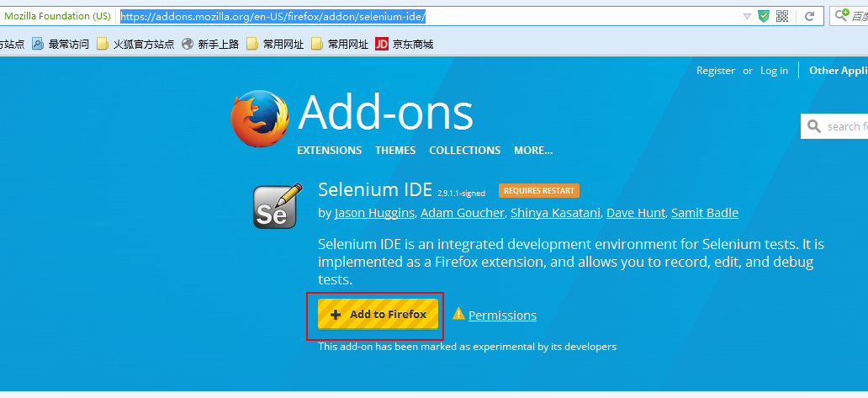The image size is (868, 398).
Task: Open the first 常用网址 bookmark folder
Action: 275,45
